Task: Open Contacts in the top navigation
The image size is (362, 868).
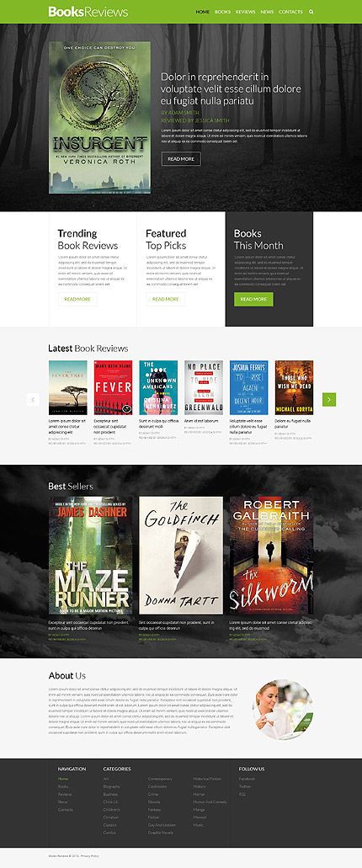Action: click(290, 12)
